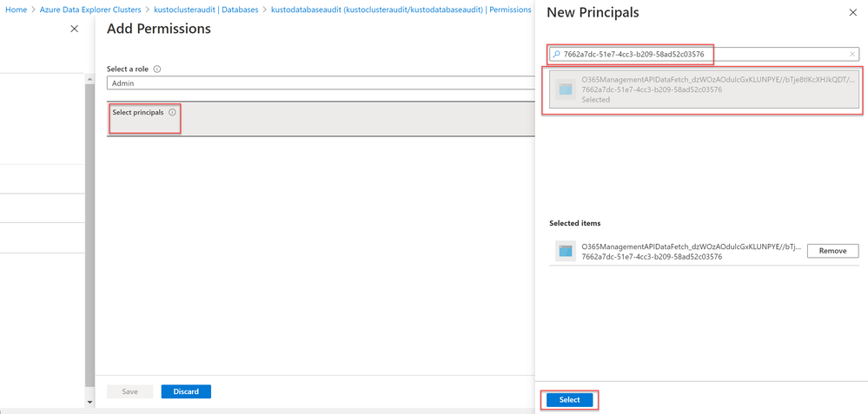This screenshot has height=414, width=868.
Task: Select the O365ManagementAPIDataFetch search result
Action: [704, 89]
